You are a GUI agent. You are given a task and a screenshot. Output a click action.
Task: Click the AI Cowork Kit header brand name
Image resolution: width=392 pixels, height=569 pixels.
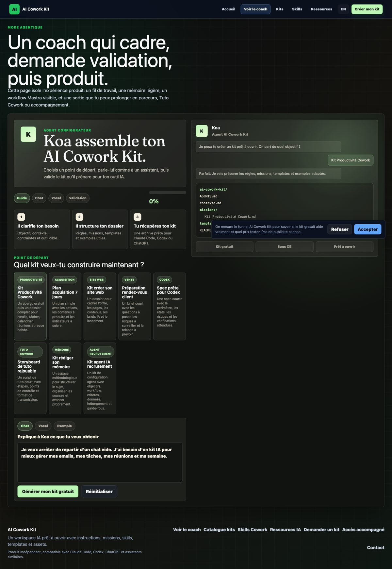pyautogui.click(x=36, y=9)
